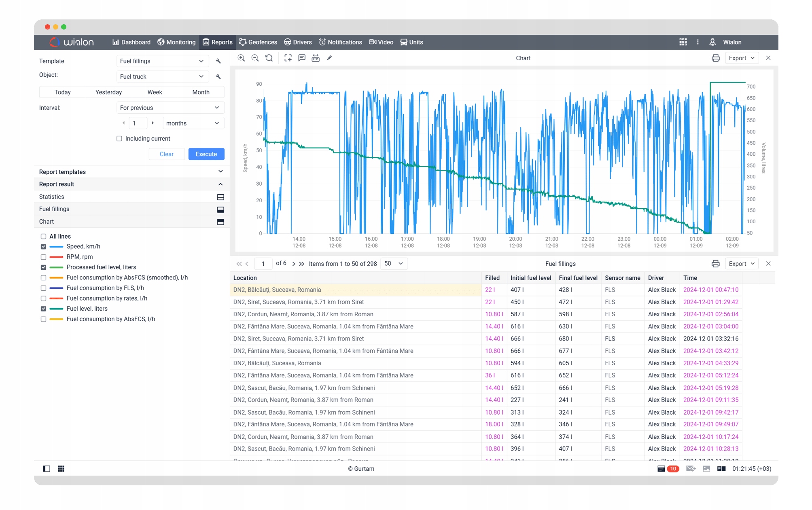
Task: Click the pencil edit icon in chart toolbar
Action: pos(329,58)
